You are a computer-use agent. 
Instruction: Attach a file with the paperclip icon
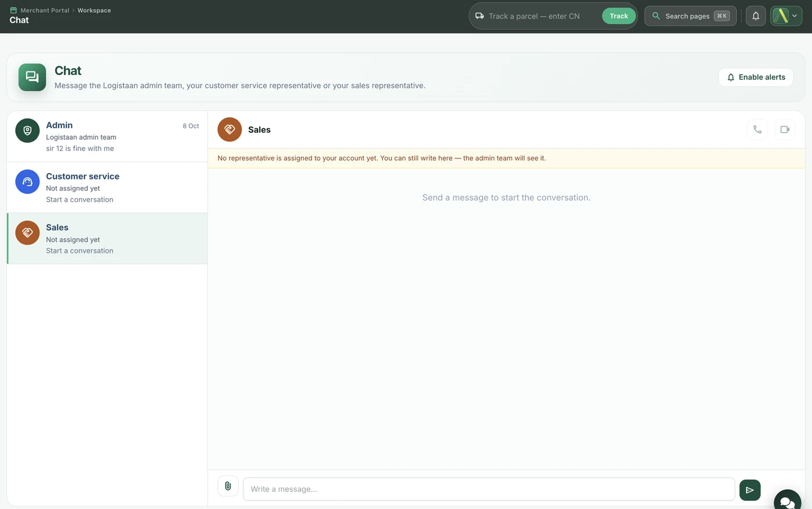[x=228, y=486]
